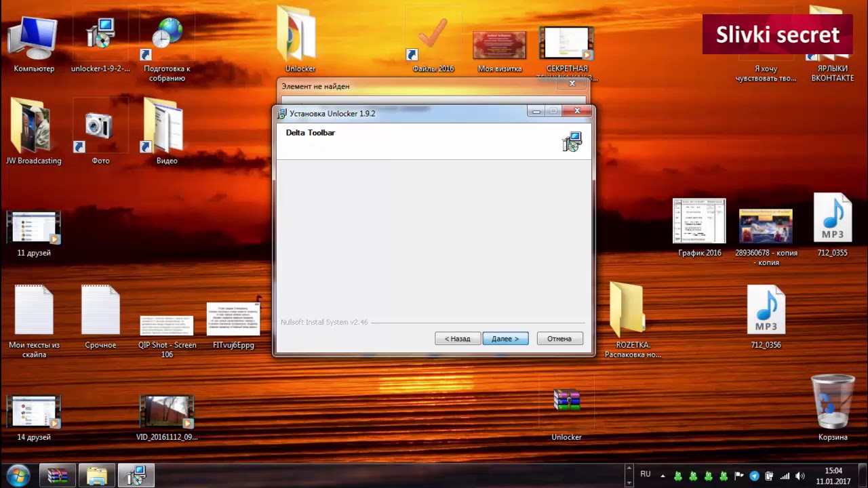The height and width of the screenshot is (488, 868).
Task: Select the Unlocker folder with Chrome logo
Action: (x=300, y=39)
